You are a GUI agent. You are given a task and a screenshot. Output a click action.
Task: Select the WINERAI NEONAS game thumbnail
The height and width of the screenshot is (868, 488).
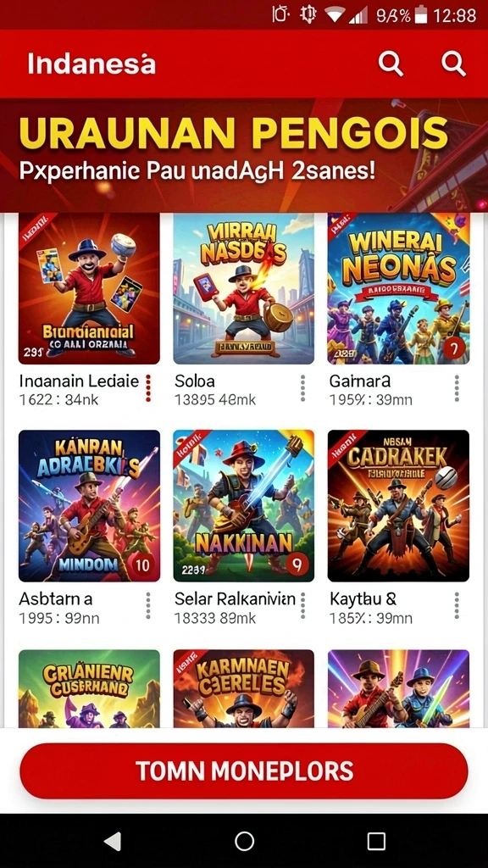coord(398,288)
